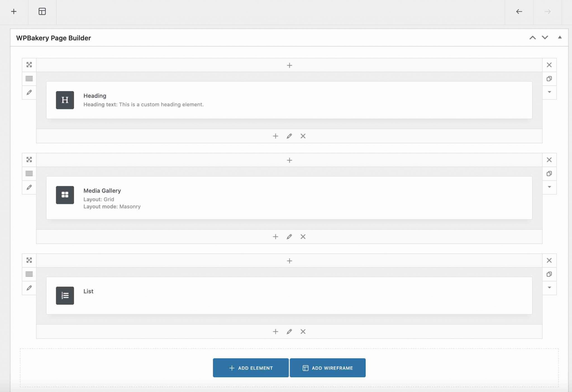The image size is (572, 392).
Task: Add an element below the Heading using the plus icon
Action: (275, 136)
